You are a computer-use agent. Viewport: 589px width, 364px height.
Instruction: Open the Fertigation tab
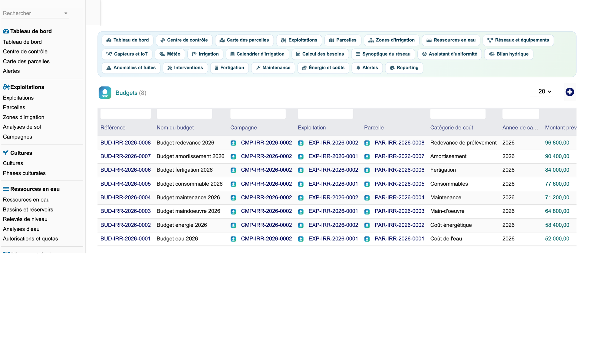coord(229,68)
